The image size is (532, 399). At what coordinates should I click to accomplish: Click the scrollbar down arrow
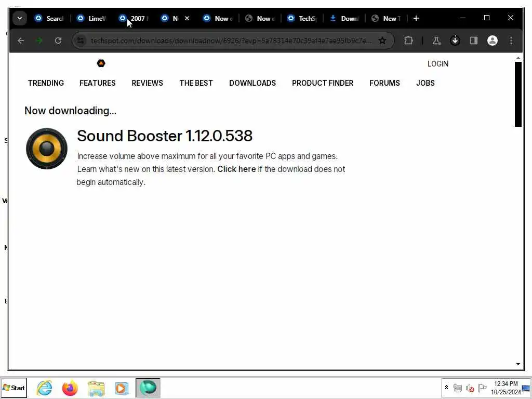tap(518, 364)
